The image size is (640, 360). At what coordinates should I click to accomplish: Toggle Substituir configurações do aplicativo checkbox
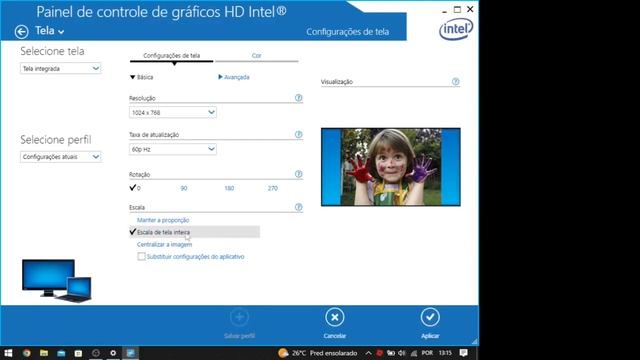tap(141, 256)
